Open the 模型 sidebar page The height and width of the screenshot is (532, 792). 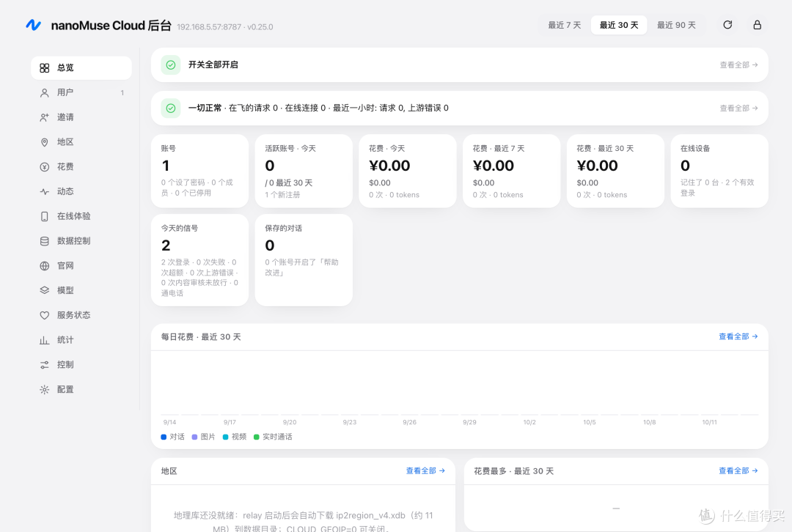pyautogui.click(x=81, y=290)
